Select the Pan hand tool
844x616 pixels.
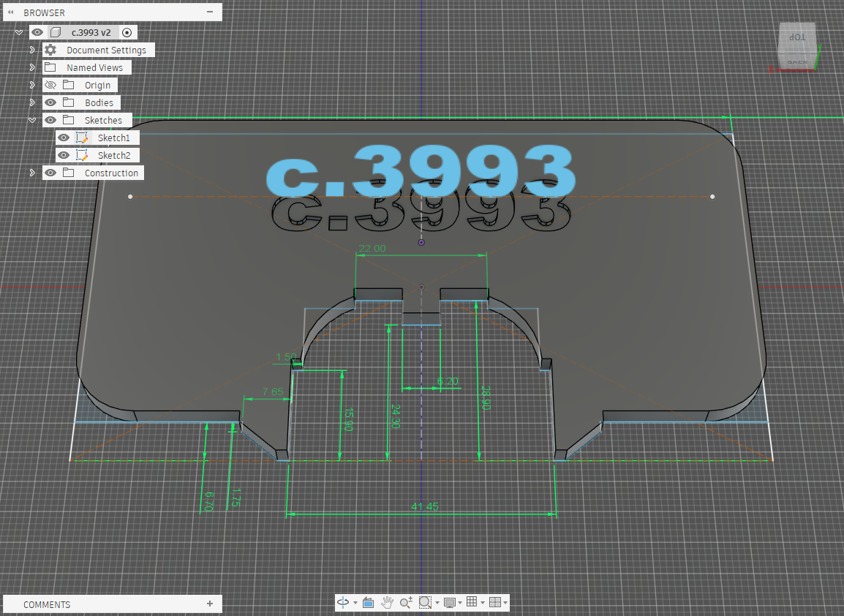387,602
